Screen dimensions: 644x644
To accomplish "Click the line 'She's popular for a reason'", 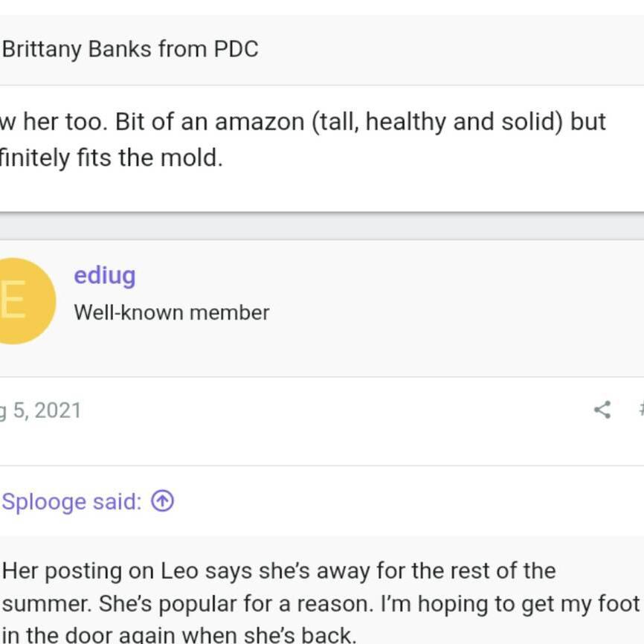I will (236, 604).
